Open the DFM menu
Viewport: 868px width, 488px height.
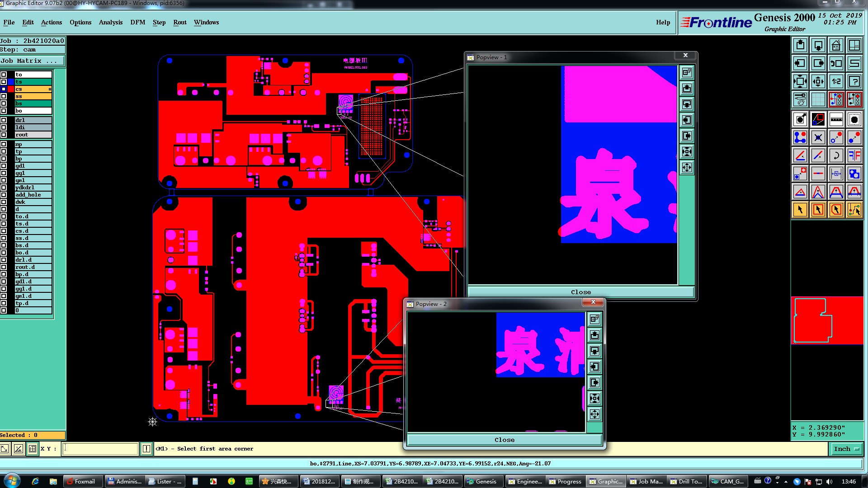(137, 22)
